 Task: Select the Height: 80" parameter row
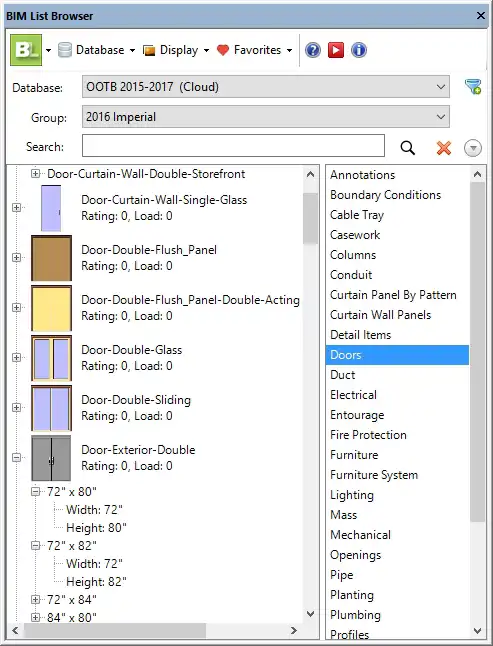tap(96, 528)
